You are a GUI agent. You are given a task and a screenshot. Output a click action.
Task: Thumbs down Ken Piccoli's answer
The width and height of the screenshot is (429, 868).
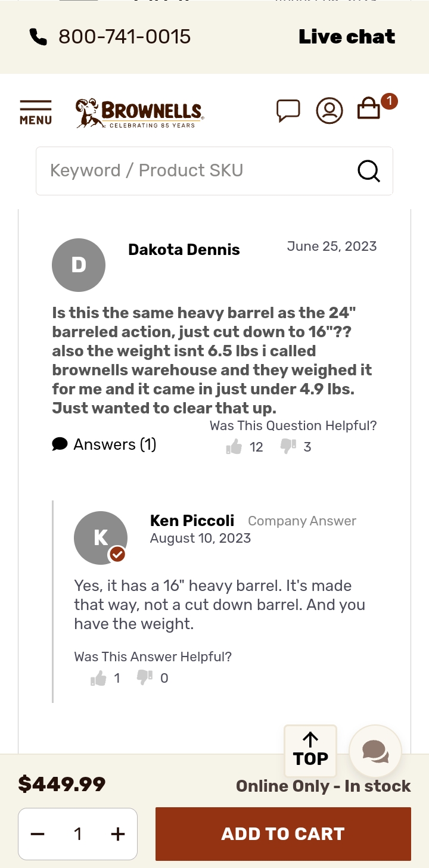click(x=145, y=678)
